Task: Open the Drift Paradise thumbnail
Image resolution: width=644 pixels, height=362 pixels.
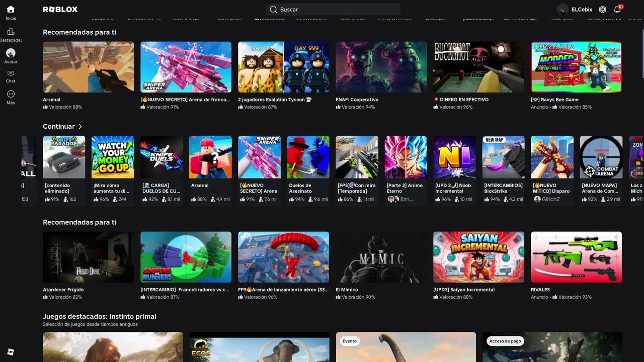Action: pyautogui.click(x=64, y=157)
